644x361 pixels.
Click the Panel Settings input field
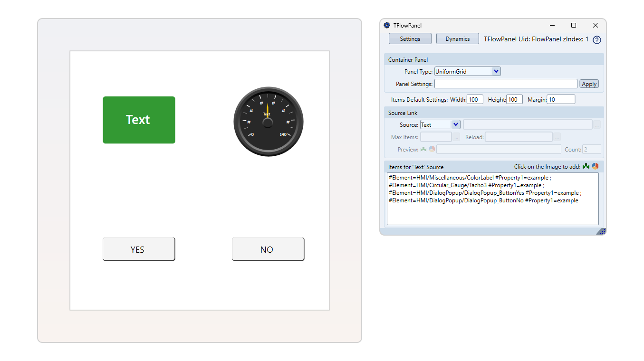click(x=505, y=84)
